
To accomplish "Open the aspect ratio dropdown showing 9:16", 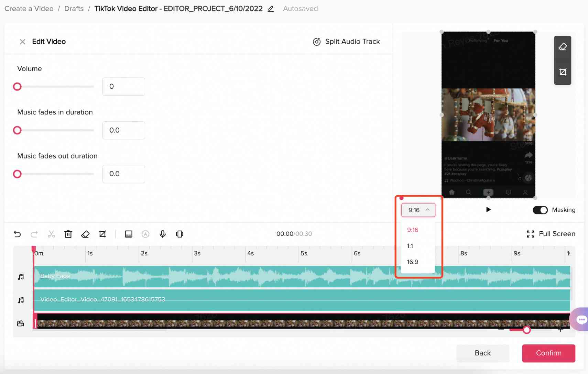I will click(418, 210).
